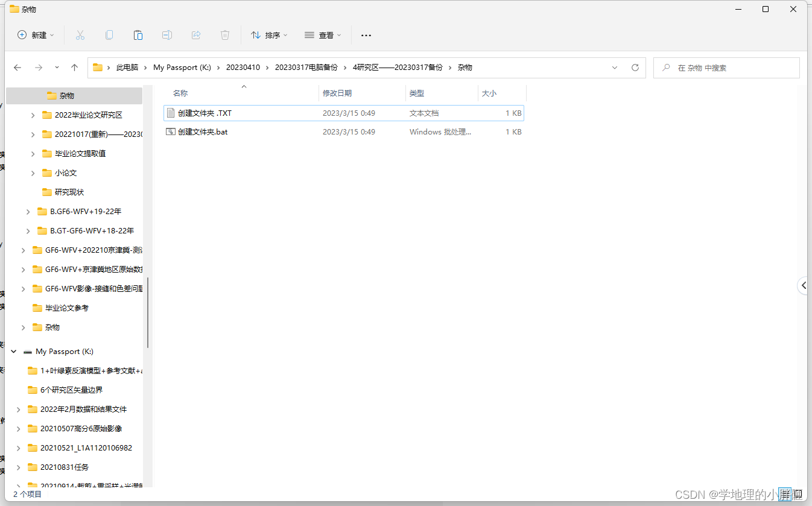Click the 创建文件夹 .TXT file icon
Image resolution: width=812 pixels, height=506 pixels.
tap(171, 113)
